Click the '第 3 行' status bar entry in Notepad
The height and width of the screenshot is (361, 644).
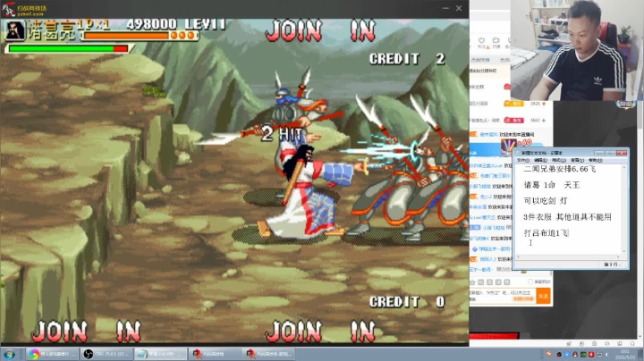point(613,264)
